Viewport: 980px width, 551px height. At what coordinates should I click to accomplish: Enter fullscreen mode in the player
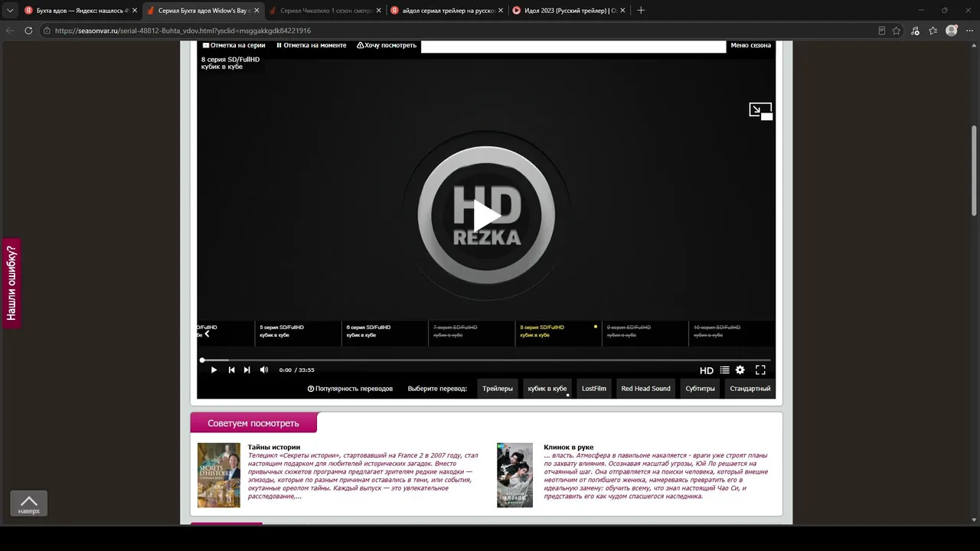point(760,370)
